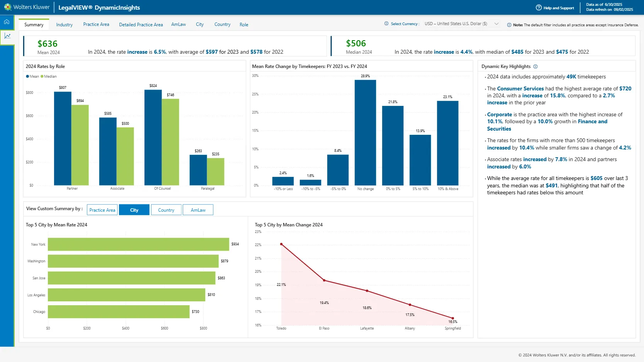Click the info icon next to Dynamic Key Highlights
This screenshot has width=644, height=362.
point(535,66)
